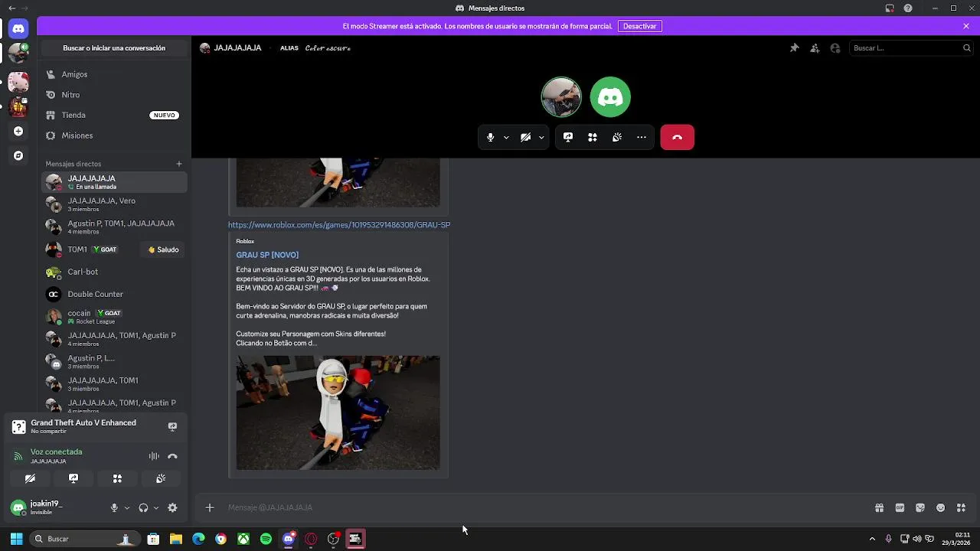Open the Hello Kitty server icon
980x551 pixels.
pos(18,82)
